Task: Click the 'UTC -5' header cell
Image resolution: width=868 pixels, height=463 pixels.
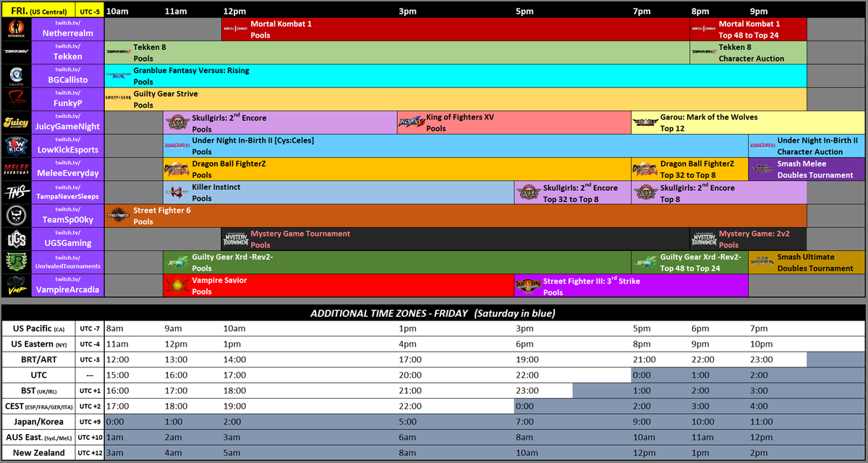Action: (89, 11)
